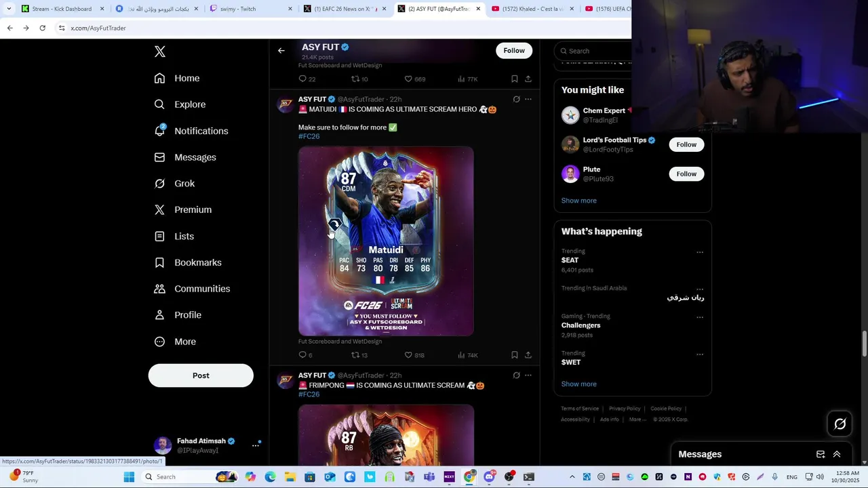Open the $EAT trending topic
The width and height of the screenshot is (868, 488).
pos(570,260)
